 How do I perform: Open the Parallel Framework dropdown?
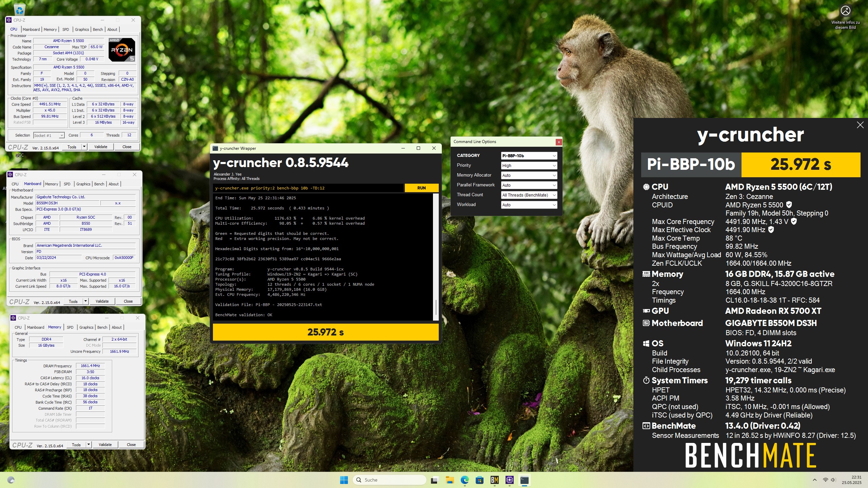pos(529,185)
